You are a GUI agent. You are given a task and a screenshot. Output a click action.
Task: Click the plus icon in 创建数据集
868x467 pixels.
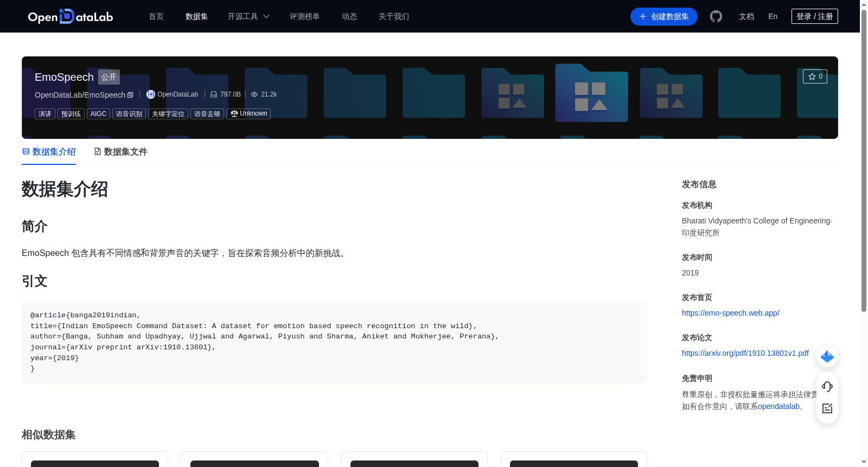pyautogui.click(x=643, y=16)
